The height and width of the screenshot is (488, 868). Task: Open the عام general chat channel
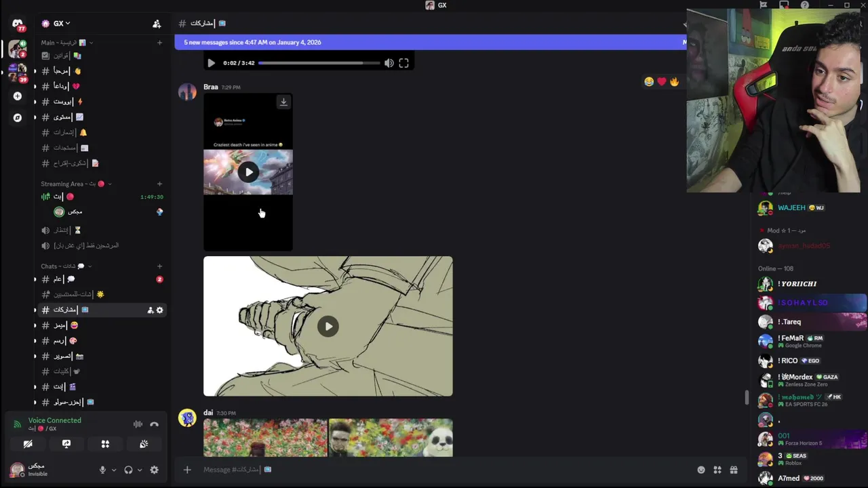(102, 279)
